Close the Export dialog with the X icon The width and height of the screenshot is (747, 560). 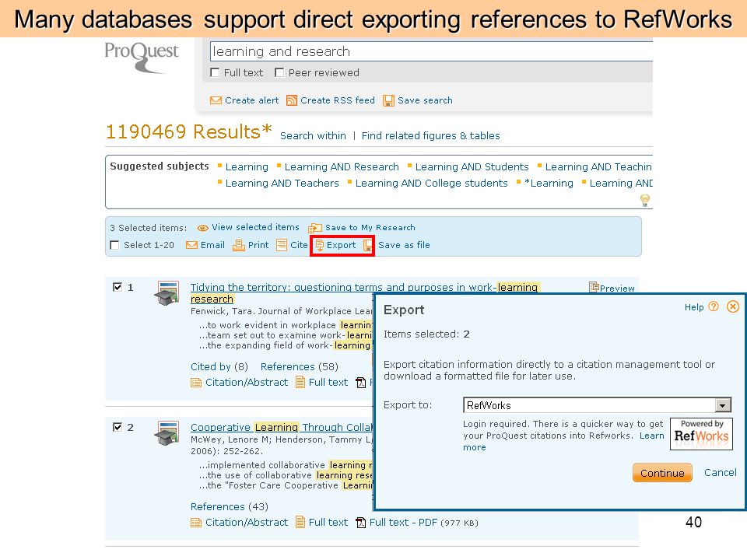[x=733, y=306]
